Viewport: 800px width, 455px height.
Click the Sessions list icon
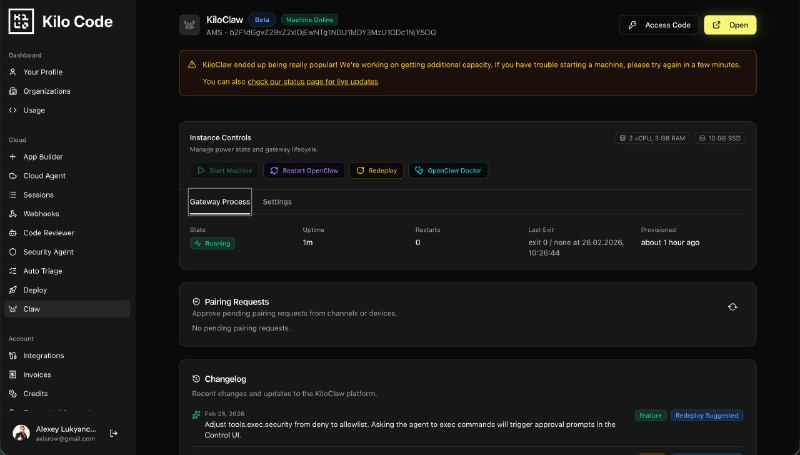click(x=13, y=195)
